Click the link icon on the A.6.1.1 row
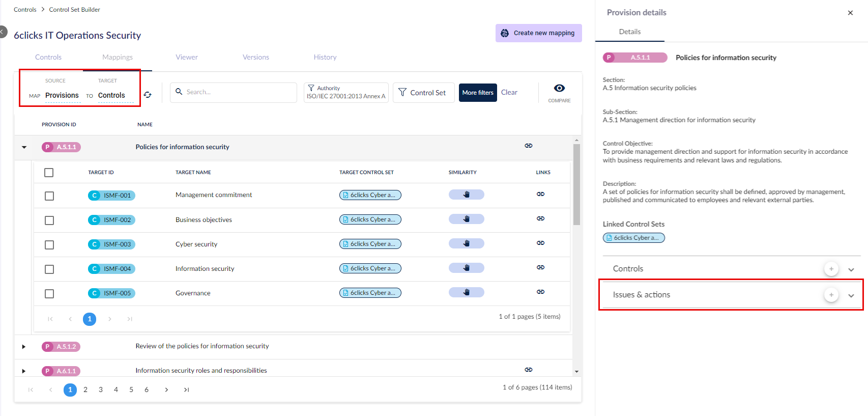 (x=529, y=370)
